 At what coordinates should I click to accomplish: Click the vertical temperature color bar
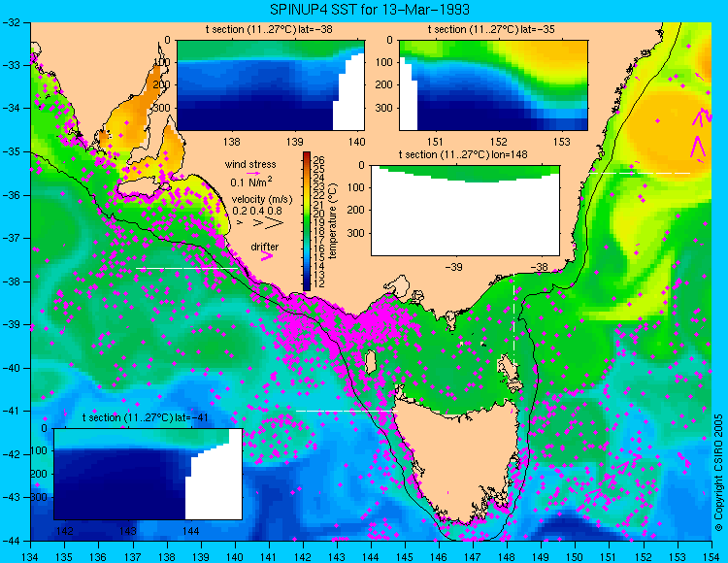[307, 221]
